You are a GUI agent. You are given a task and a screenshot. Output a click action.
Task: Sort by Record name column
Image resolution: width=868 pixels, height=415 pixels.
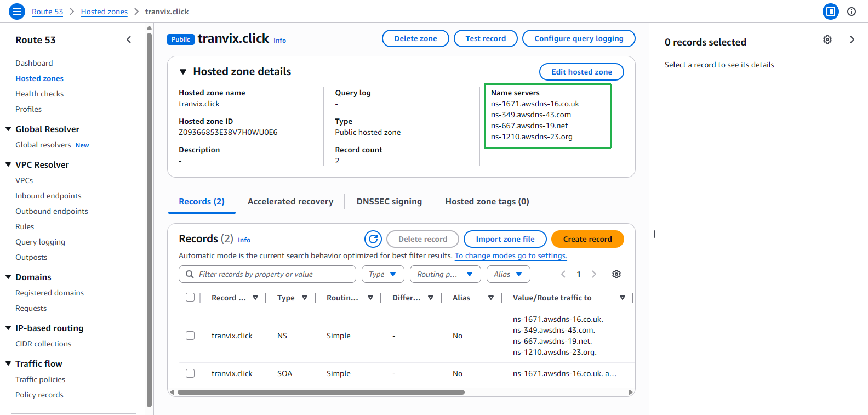pos(255,298)
